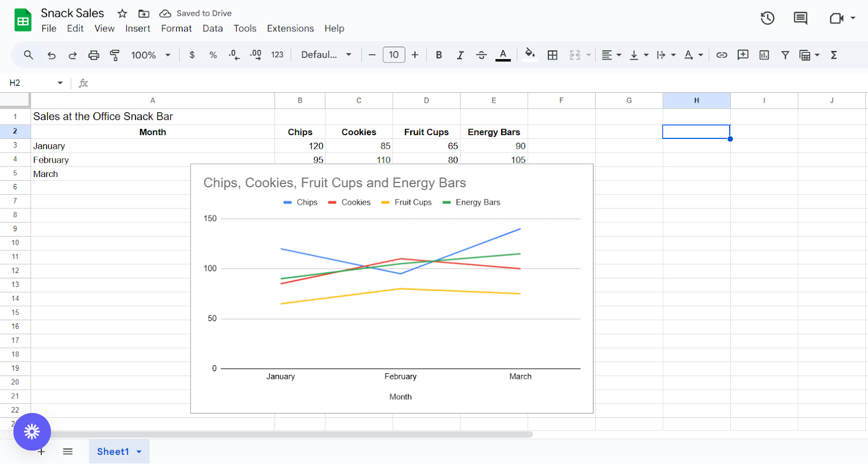
Task: Select the Energy Bars header cell
Action: (x=494, y=132)
